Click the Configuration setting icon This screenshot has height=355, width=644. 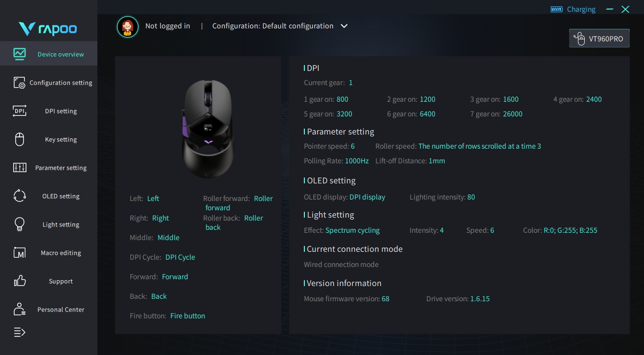pyautogui.click(x=20, y=83)
